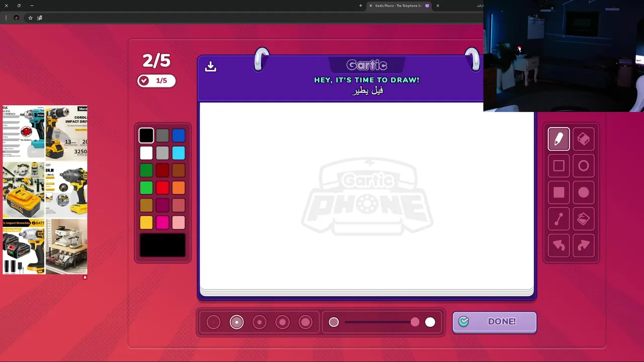Open the Cordless Impact Driver thumbnail
This screenshot has width=644, height=362.
(x=66, y=133)
